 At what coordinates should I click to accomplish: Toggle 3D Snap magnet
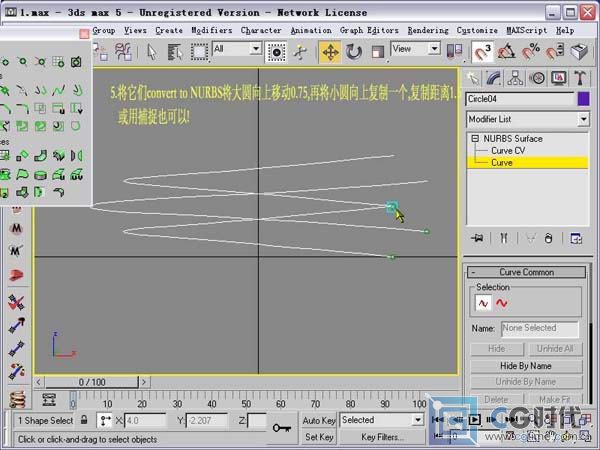click(x=483, y=52)
